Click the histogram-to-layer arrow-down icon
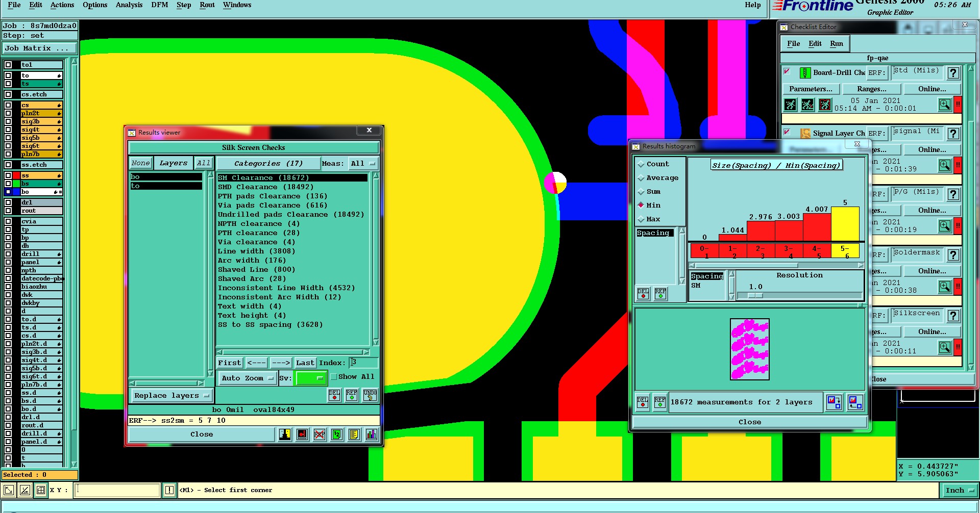This screenshot has width=980, height=513. click(x=834, y=402)
